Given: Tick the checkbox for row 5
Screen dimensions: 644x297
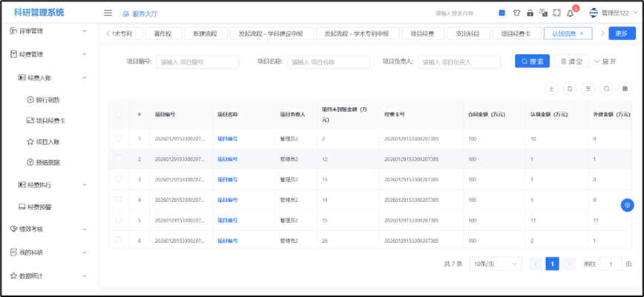Looking at the screenshot, I should tap(119, 221).
